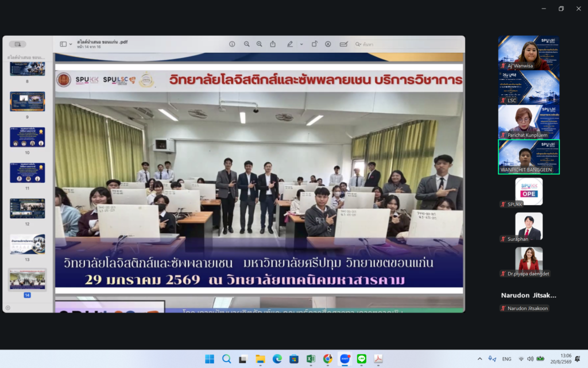Open Excel from the taskbar
This screenshot has width=588, height=368.
coord(311,359)
